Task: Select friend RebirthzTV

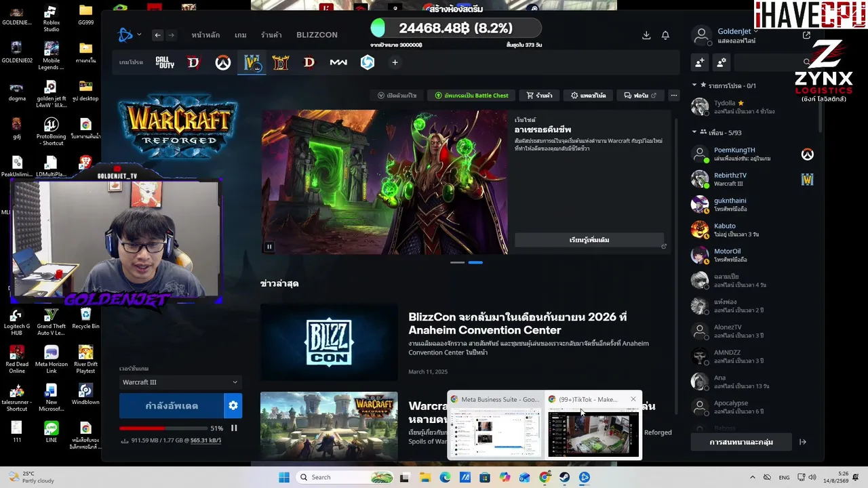Action: point(751,179)
